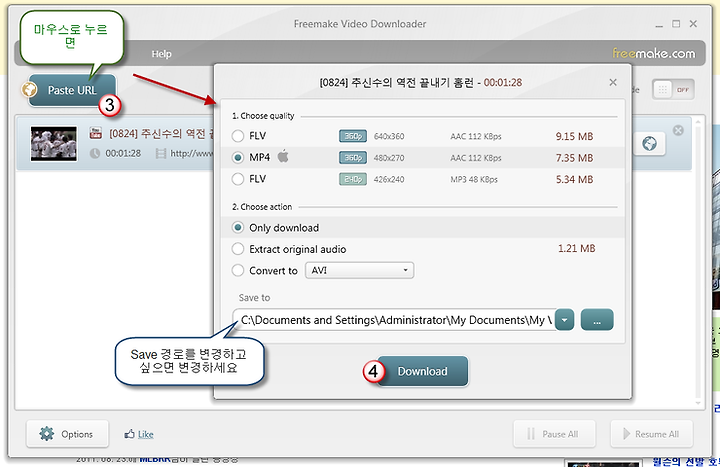Viewport: 720px width, 467px height.
Task: Click the 1.21 MB audio size text
Action: [x=576, y=248]
